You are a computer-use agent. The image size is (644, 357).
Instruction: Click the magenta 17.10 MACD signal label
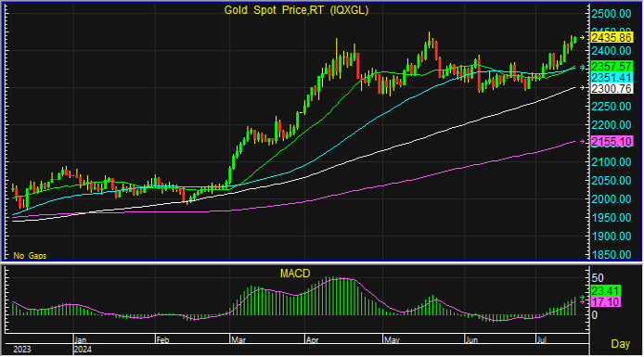[606, 302]
